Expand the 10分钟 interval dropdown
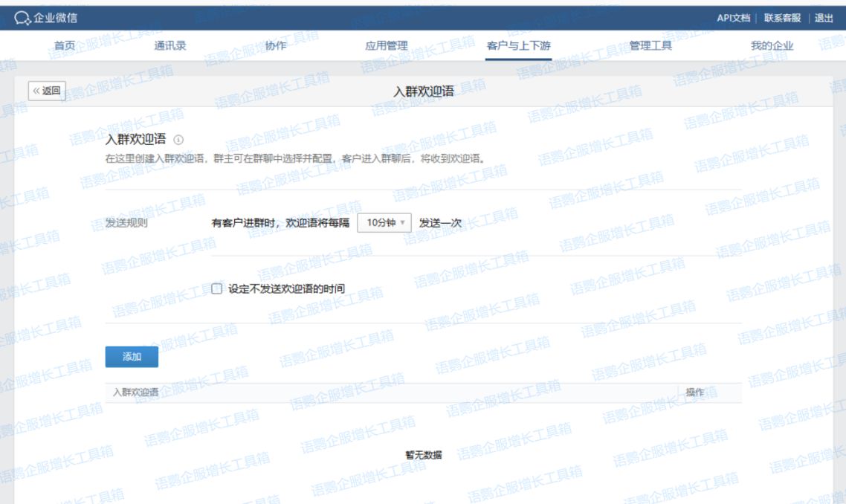This screenshot has height=504, width=846. (384, 222)
